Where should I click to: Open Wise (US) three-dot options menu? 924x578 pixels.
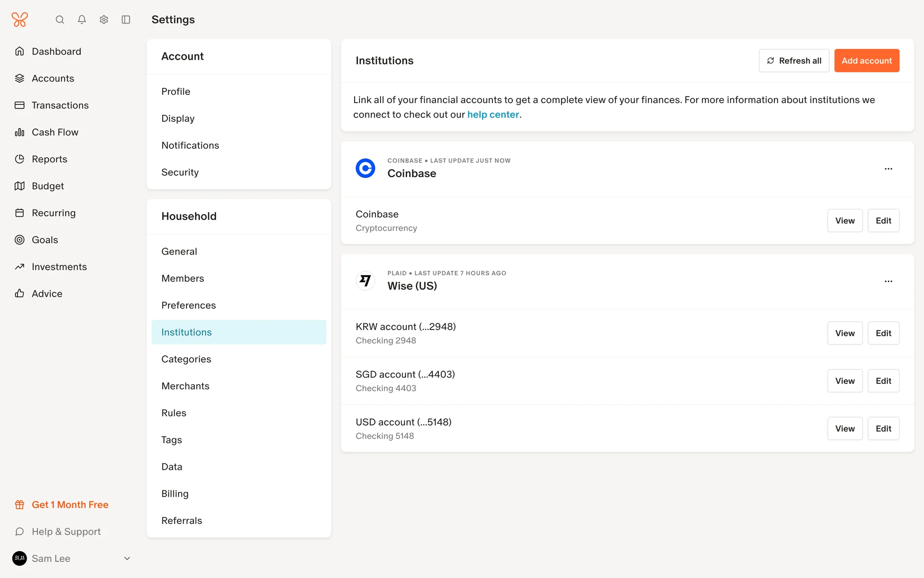tap(888, 281)
